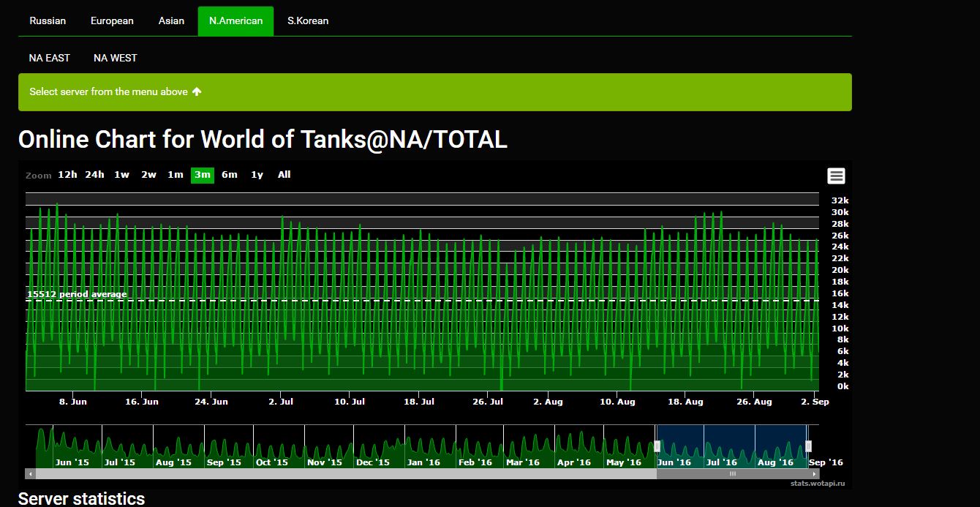Image resolution: width=980 pixels, height=507 pixels.
Task: Zoom the chart to 1w
Action: [121, 175]
